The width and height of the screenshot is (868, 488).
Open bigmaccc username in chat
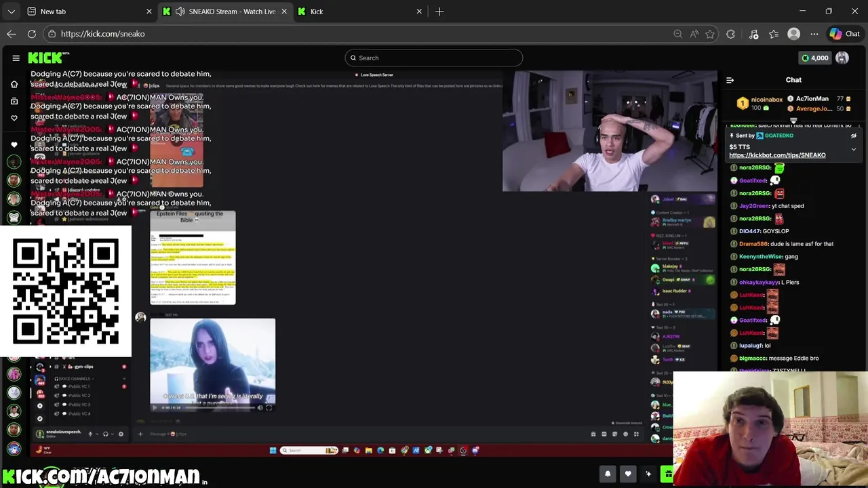click(x=752, y=359)
